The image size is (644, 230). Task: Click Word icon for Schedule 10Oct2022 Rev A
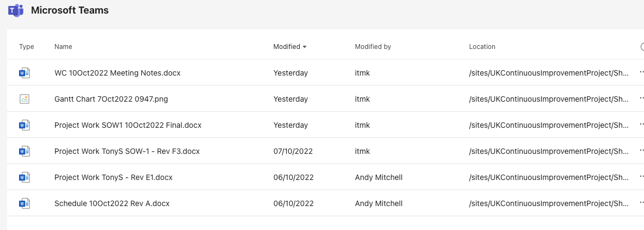tap(24, 203)
